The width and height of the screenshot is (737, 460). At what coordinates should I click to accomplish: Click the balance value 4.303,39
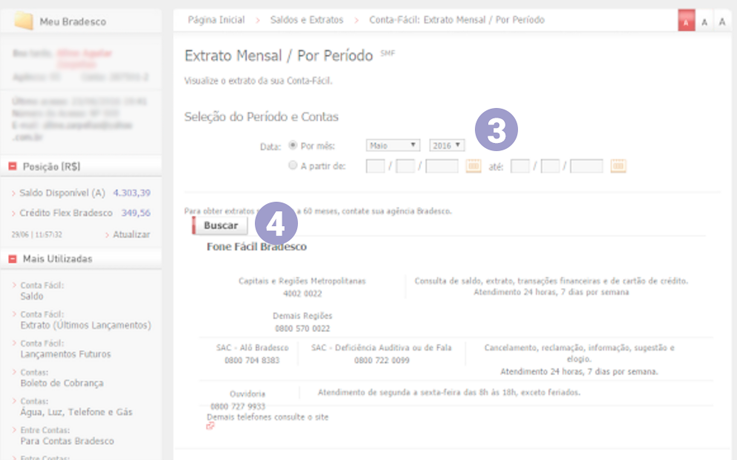[132, 193]
